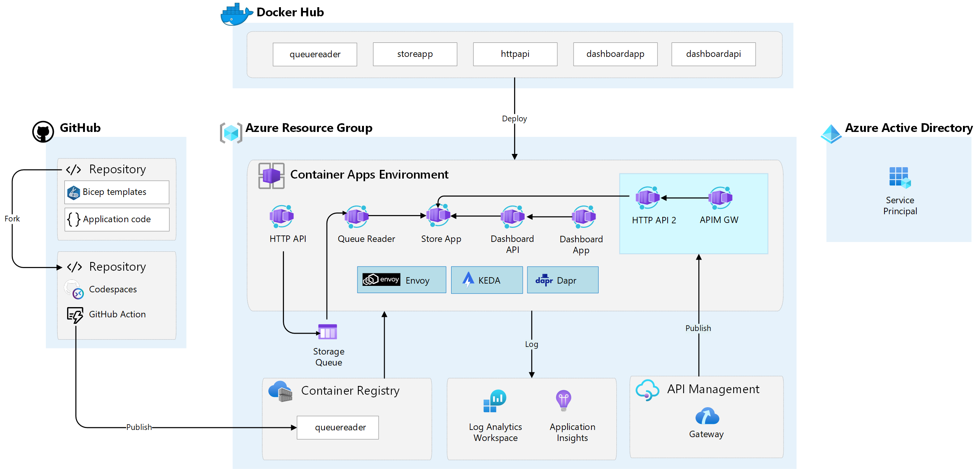Click the Container Apps Environment heading
Screen dimensions: 980x469
[x=369, y=174]
